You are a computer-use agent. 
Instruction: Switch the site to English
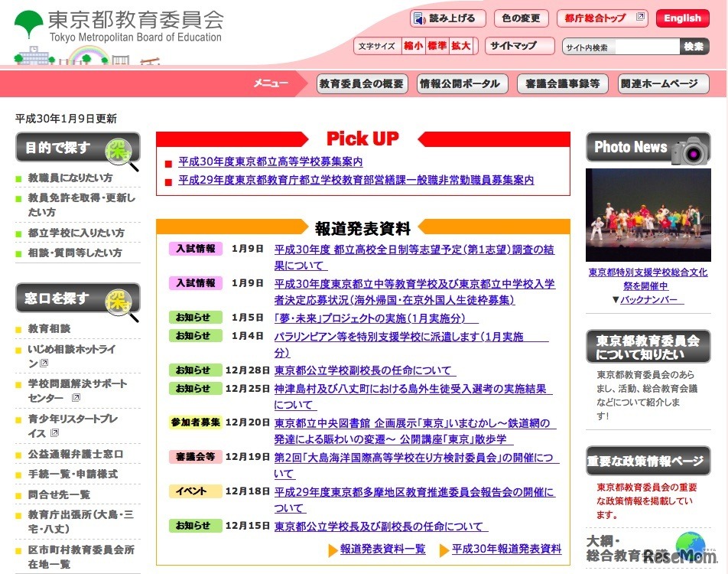click(x=681, y=18)
